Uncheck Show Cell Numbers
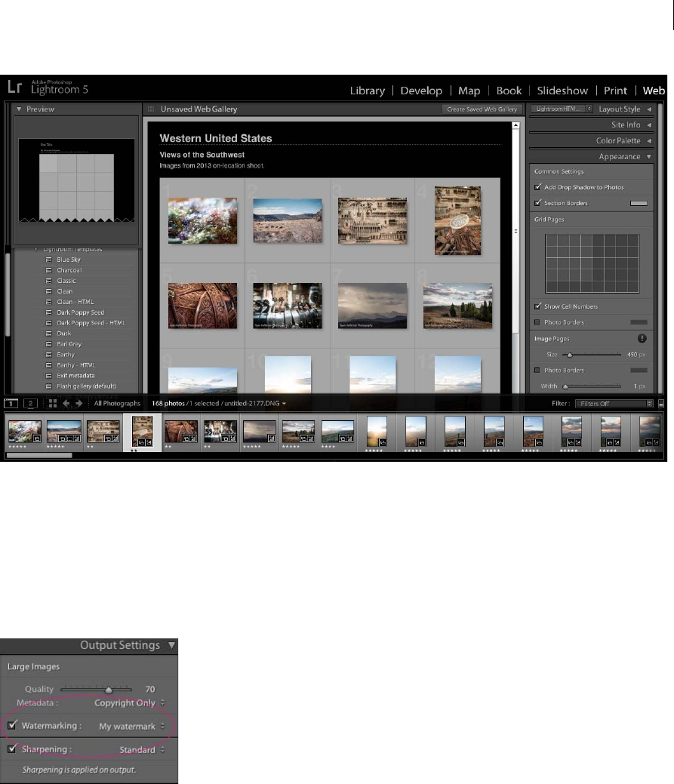Image resolution: width=674 pixels, height=784 pixels. coord(537,306)
